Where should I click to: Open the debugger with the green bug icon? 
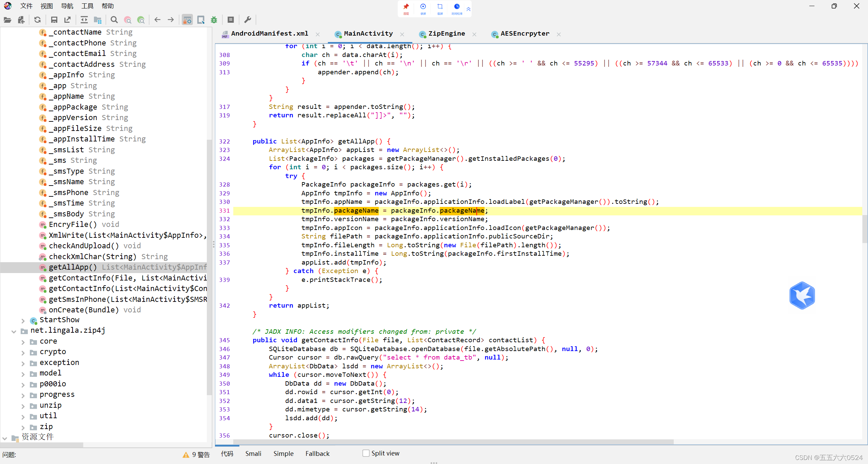214,20
